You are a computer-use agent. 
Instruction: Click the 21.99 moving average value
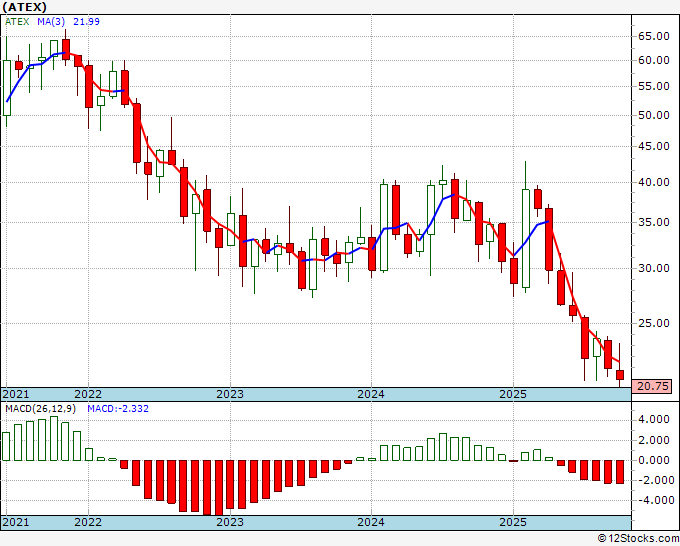click(x=86, y=22)
